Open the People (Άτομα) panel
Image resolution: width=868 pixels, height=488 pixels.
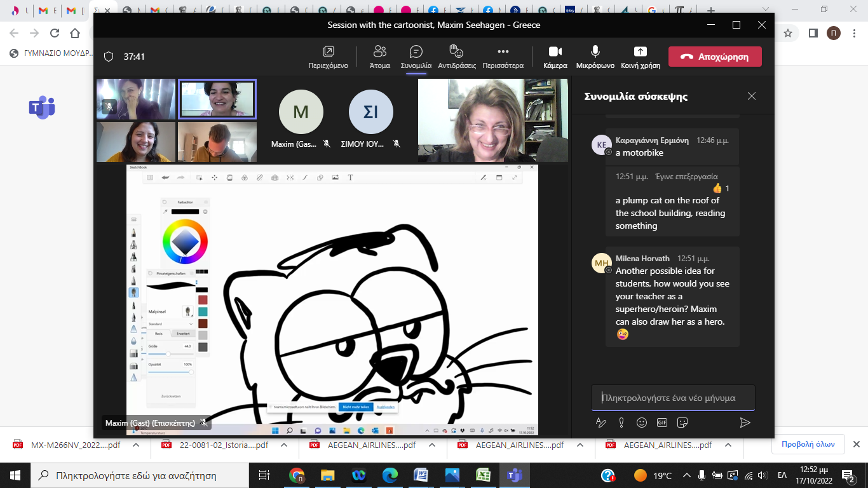(379, 57)
